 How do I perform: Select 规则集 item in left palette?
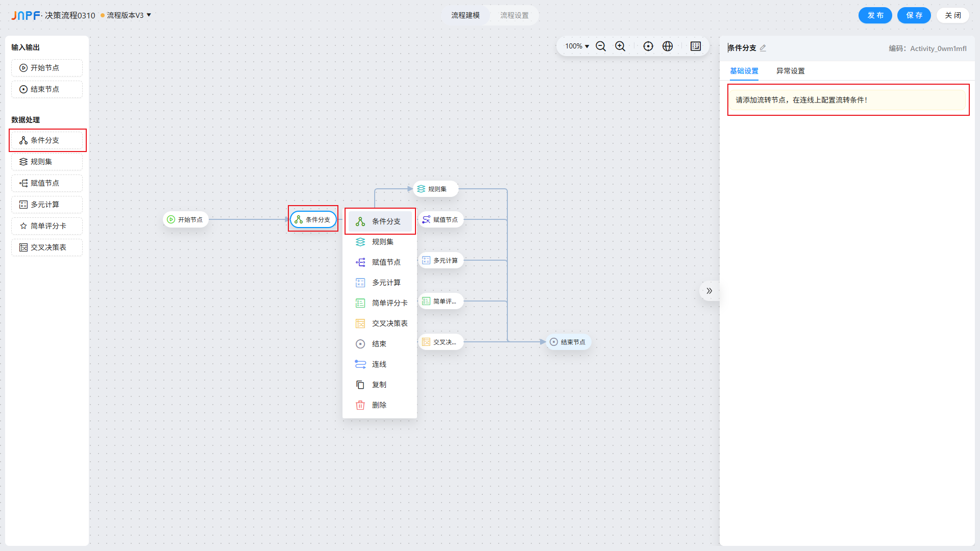pyautogui.click(x=47, y=162)
